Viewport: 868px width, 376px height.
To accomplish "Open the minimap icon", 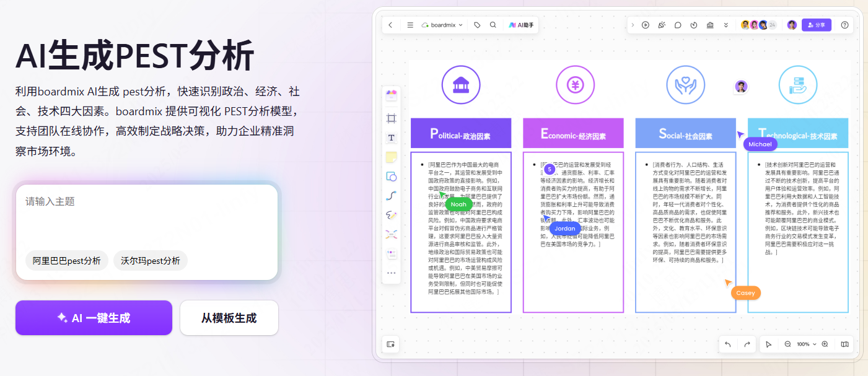I will [x=844, y=344].
